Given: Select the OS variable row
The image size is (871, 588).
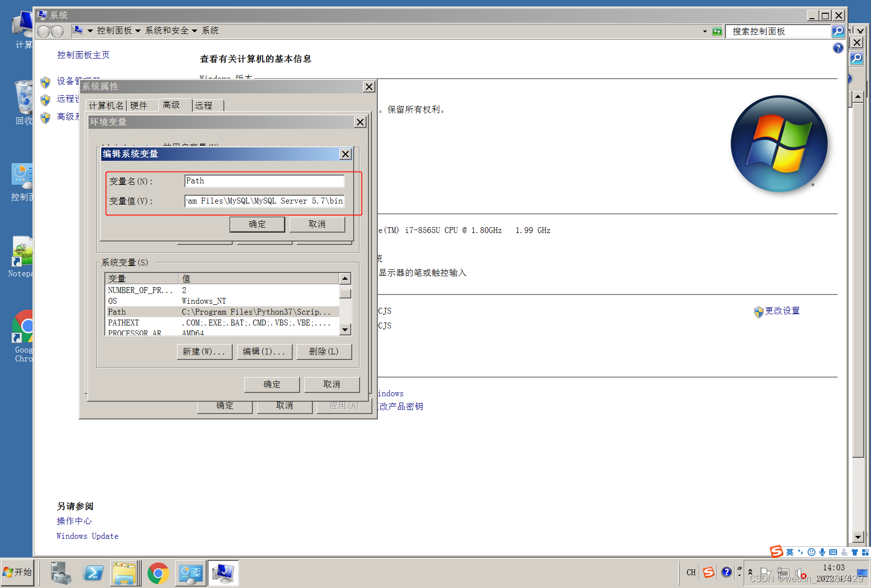Looking at the screenshot, I should 223,301.
